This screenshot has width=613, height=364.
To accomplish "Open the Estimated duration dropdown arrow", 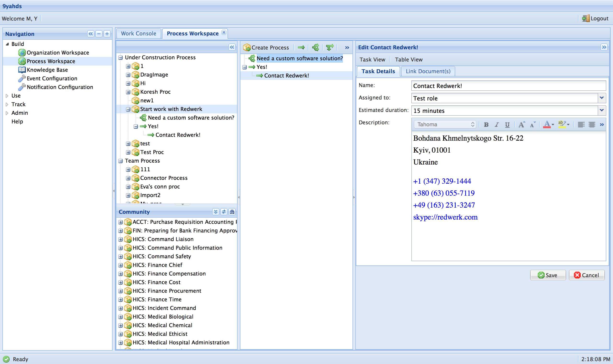I will (602, 110).
